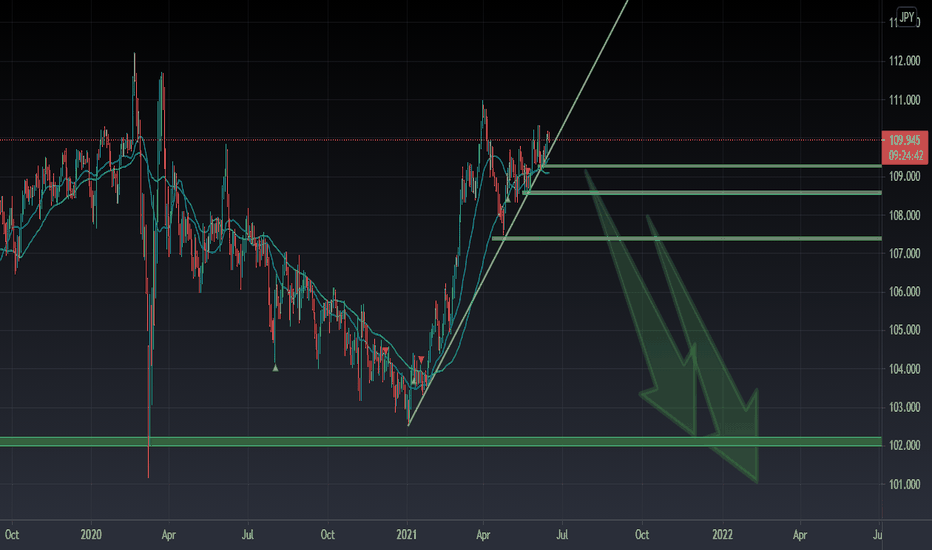
Task: Click the 09:24:42 bar countdown
Action: (x=905, y=155)
